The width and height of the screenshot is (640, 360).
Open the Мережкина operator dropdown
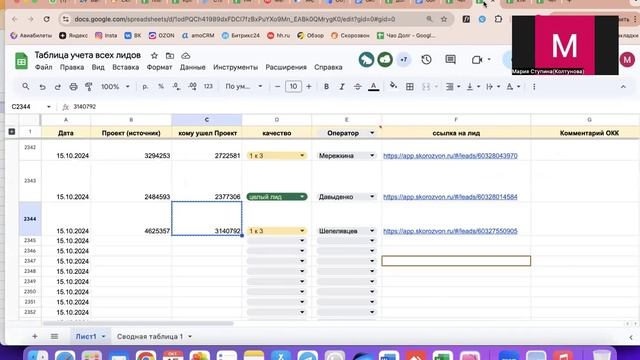372,156
